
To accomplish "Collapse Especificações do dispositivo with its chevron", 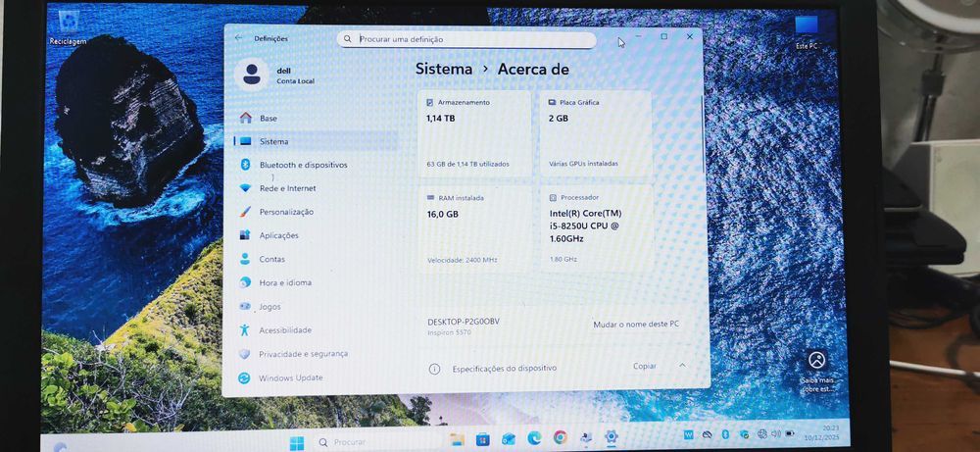I will click(x=682, y=366).
